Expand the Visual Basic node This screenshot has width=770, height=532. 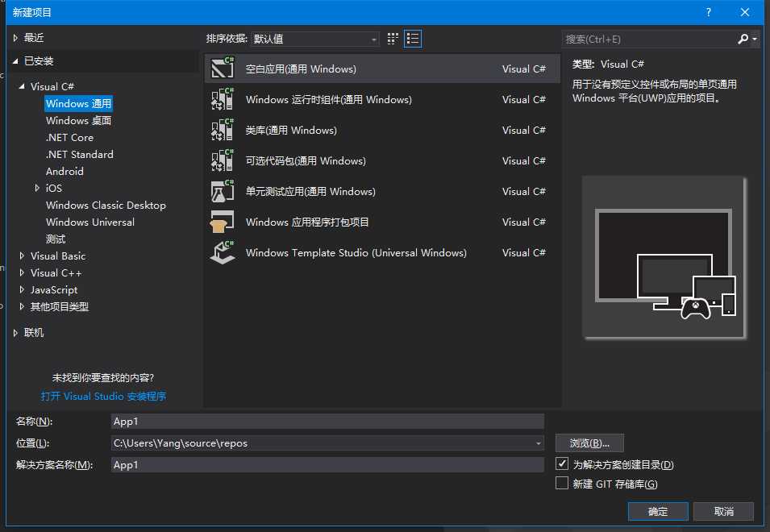click(22, 256)
